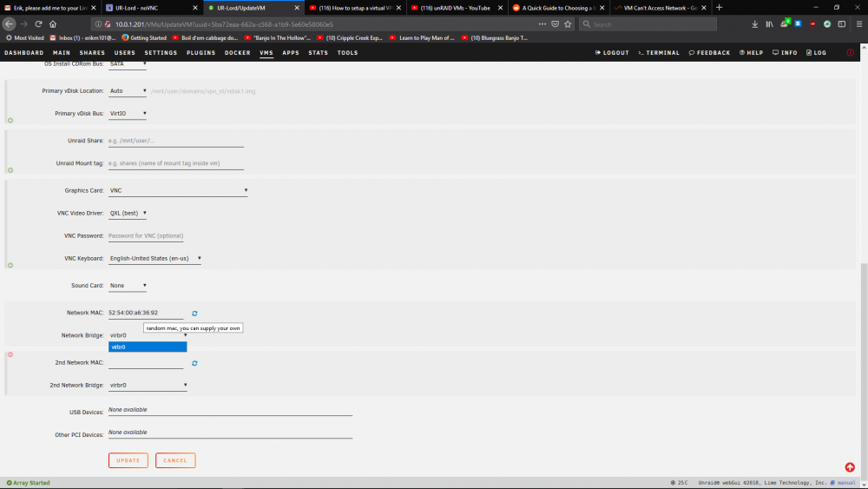This screenshot has height=489, width=868.
Task: Open the web TERMINAL
Action: 659,53
